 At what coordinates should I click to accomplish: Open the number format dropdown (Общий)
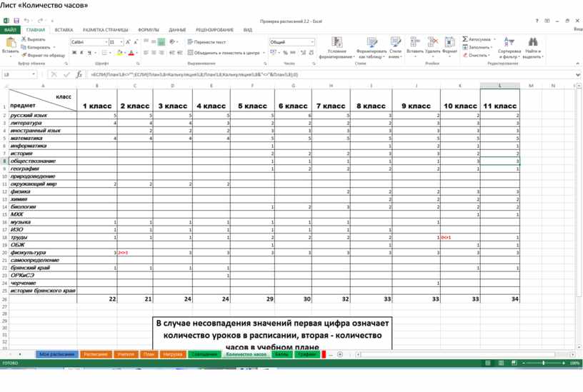click(x=312, y=42)
